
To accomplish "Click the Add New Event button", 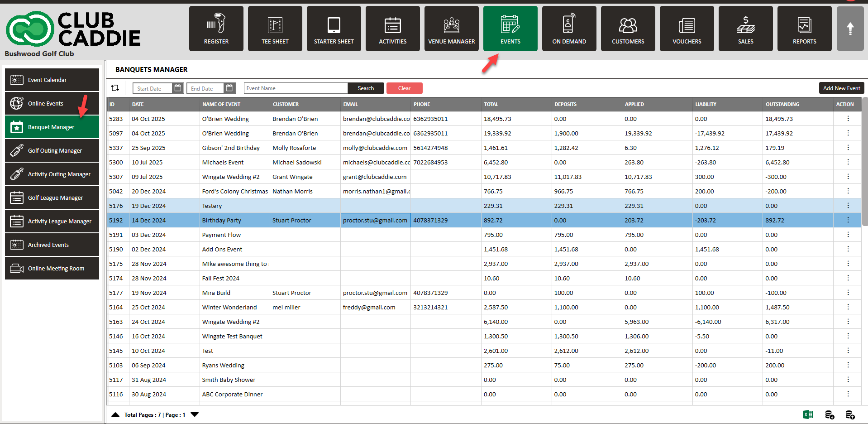I will coord(841,88).
